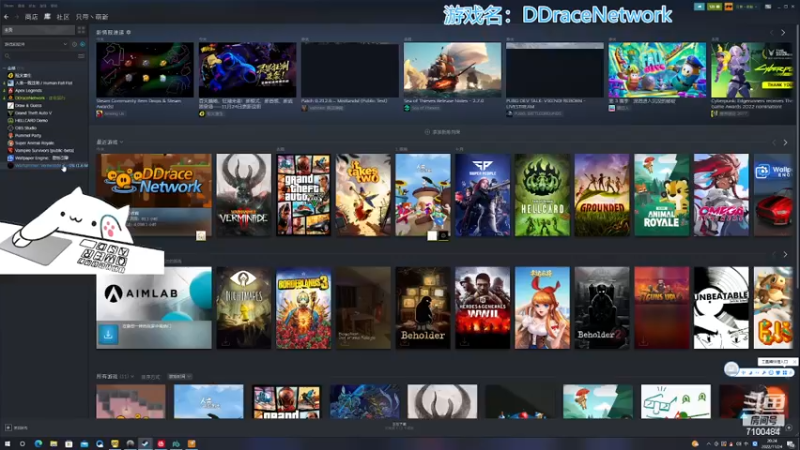The width and height of the screenshot is (800, 450).
Task: Select Human Fall Flat in sidebar
Action: pos(43,83)
